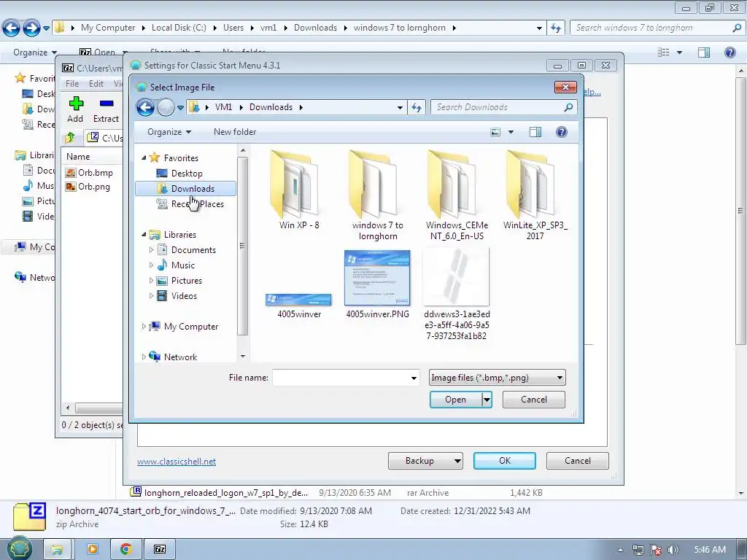This screenshot has width=747, height=560.
Task: Open the split arrow beside Open button
Action: (x=487, y=400)
